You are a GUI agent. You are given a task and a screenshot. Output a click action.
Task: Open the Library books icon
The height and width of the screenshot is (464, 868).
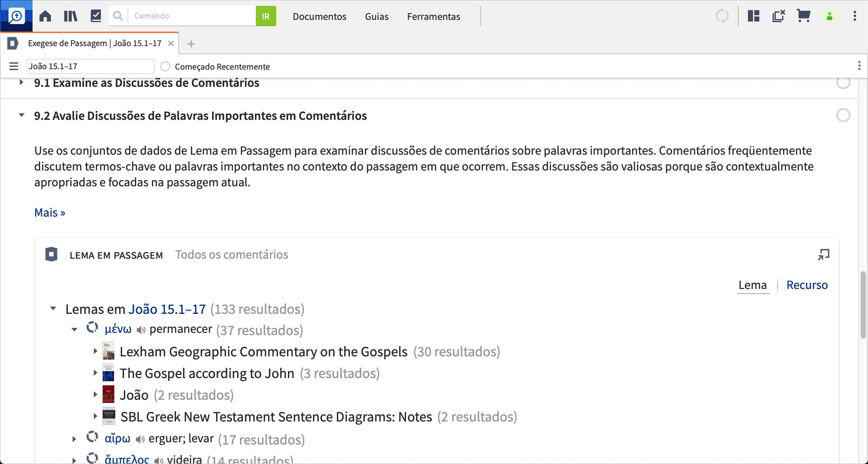click(71, 16)
